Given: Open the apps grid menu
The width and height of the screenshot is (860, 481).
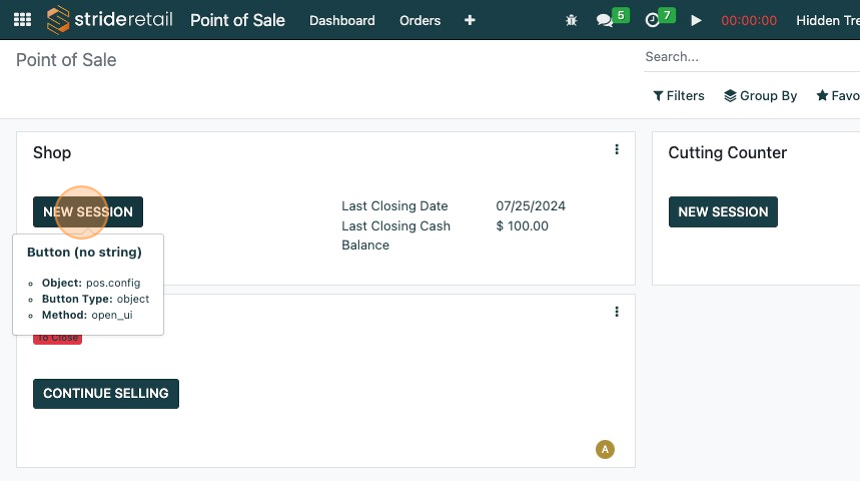Looking at the screenshot, I should (22, 20).
